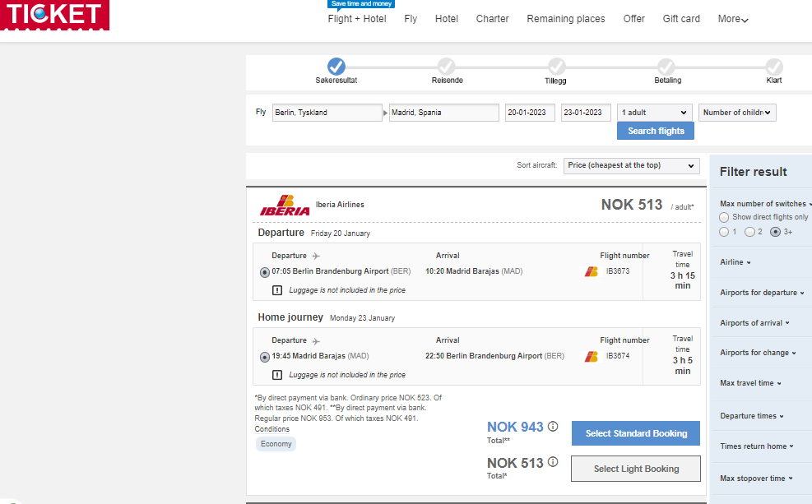Screen dimensions: 812x504
Task: Expand Max number of switches filter
Action: [x=765, y=204]
